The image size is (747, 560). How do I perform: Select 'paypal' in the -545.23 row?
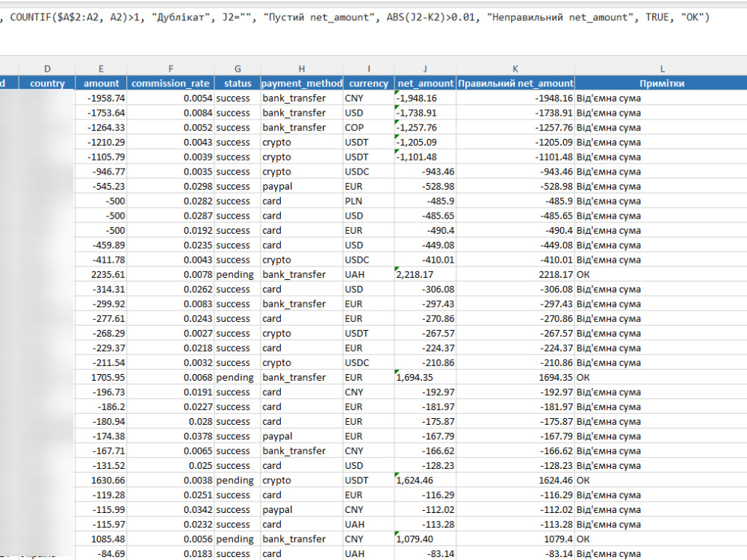click(302, 186)
